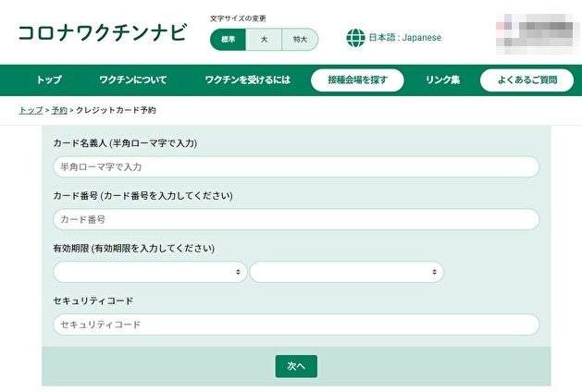582x392 pixels.
Task: Click よくあるご質問 navigation button
Action: tap(526, 80)
